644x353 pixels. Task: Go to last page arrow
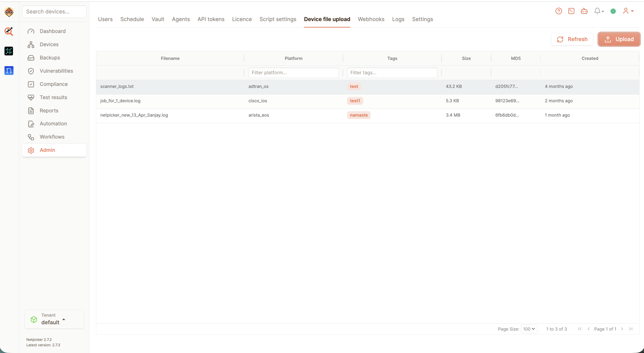(x=631, y=329)
